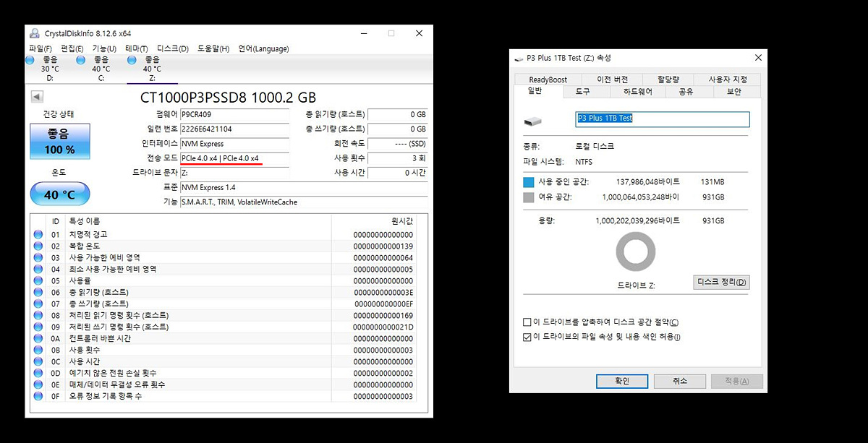Click the gray free space color swatch

[x=528, y=197]
